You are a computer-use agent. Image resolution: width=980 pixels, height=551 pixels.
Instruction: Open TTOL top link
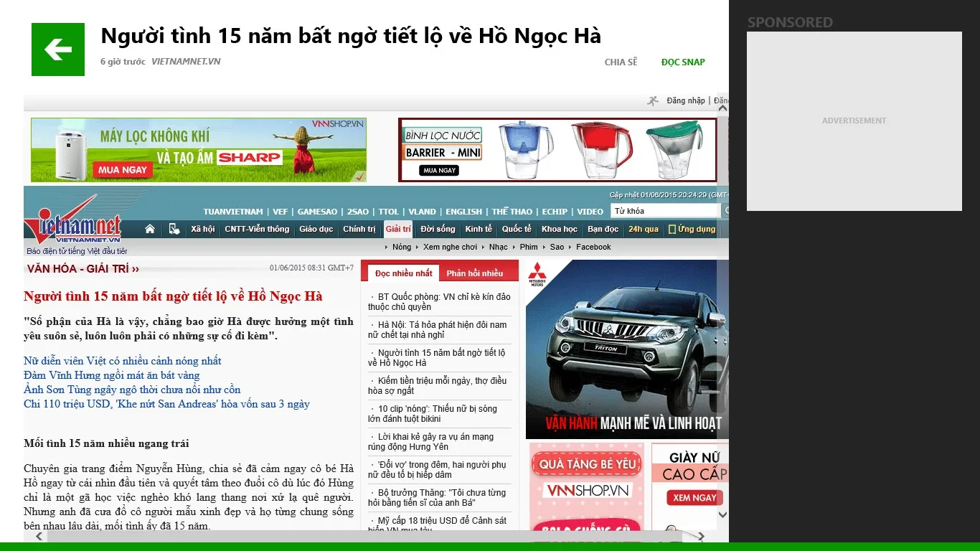tap(389, 212)
